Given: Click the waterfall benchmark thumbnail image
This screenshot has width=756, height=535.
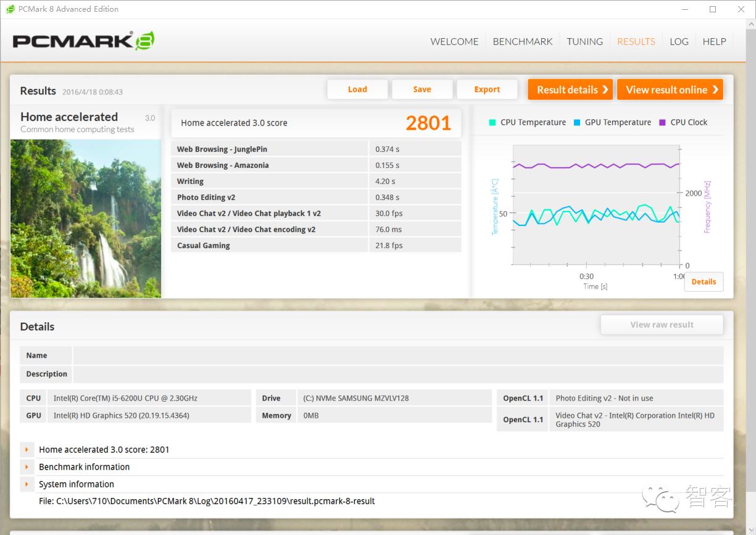Looking at the screenshot, I should [x=86, y=218].
